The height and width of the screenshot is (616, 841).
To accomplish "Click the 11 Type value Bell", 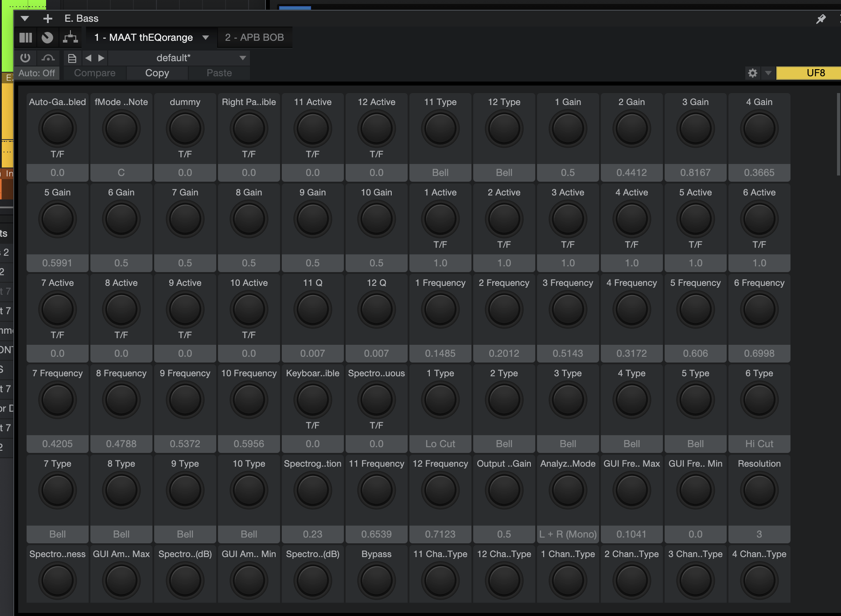I will click(x=440, y=173).
